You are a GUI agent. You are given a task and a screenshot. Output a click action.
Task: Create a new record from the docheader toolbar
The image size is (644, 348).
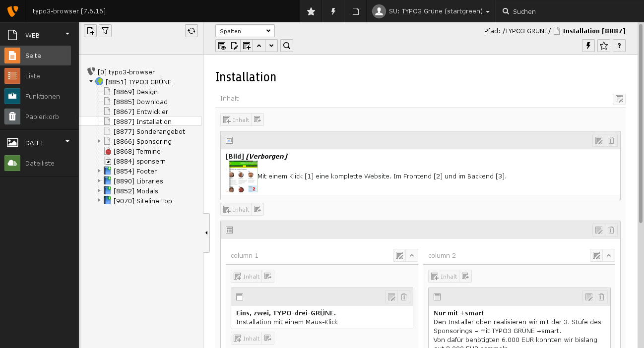[247, 46]
